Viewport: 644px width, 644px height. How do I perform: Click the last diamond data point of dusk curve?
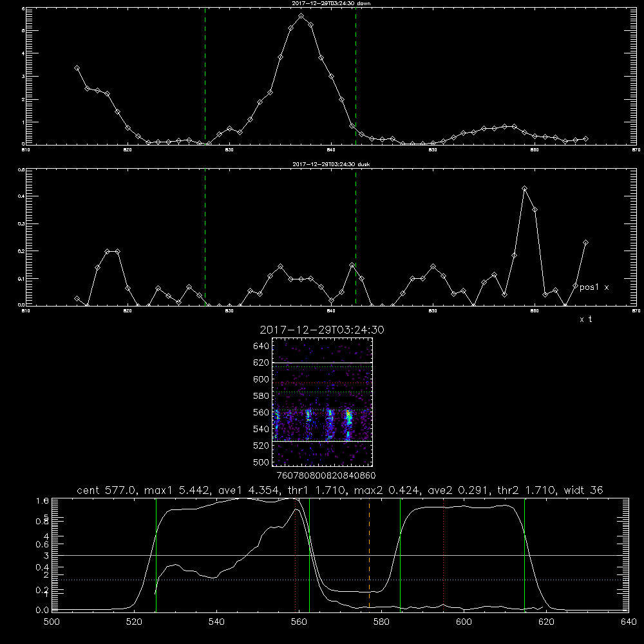585,243
